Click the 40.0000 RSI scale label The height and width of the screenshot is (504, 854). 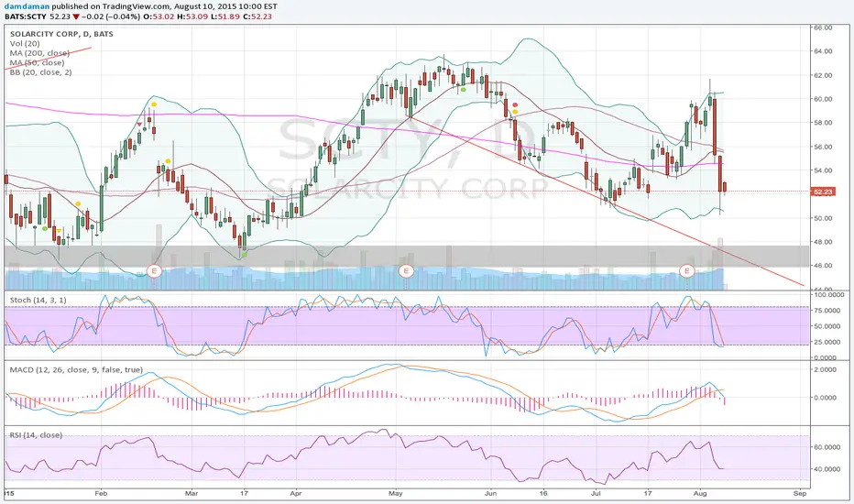click(x=828, y=469)
